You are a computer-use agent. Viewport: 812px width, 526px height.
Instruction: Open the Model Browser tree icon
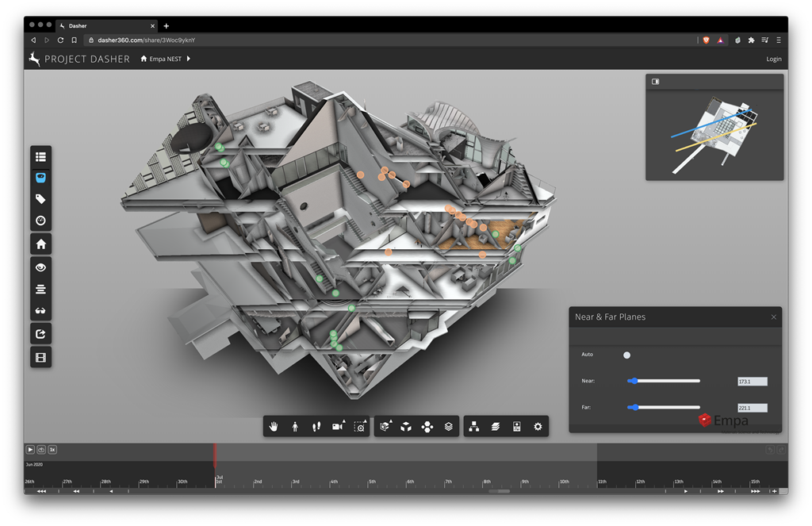[474, 427]
